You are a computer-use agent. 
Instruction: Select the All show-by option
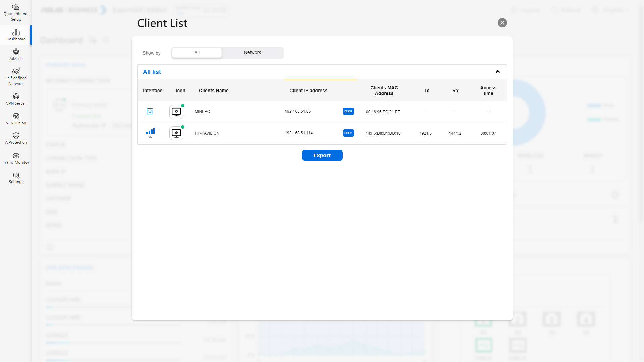click(197, 53)
